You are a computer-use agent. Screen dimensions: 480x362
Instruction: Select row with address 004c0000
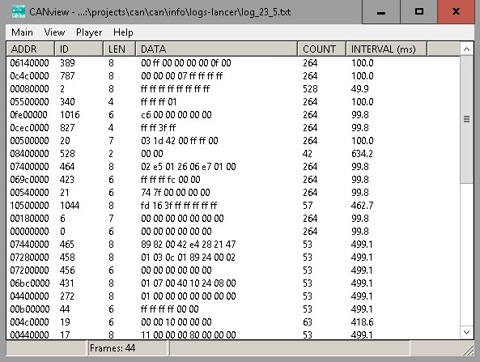pos(233,322)
